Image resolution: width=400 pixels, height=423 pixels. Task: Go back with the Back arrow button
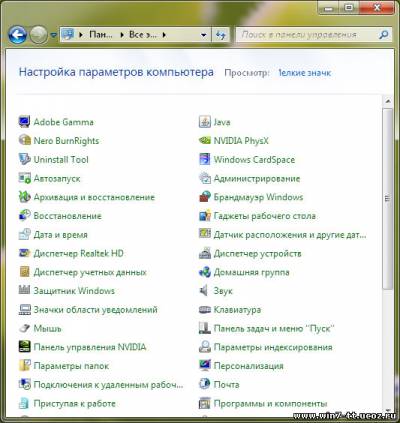coord(17,35)
